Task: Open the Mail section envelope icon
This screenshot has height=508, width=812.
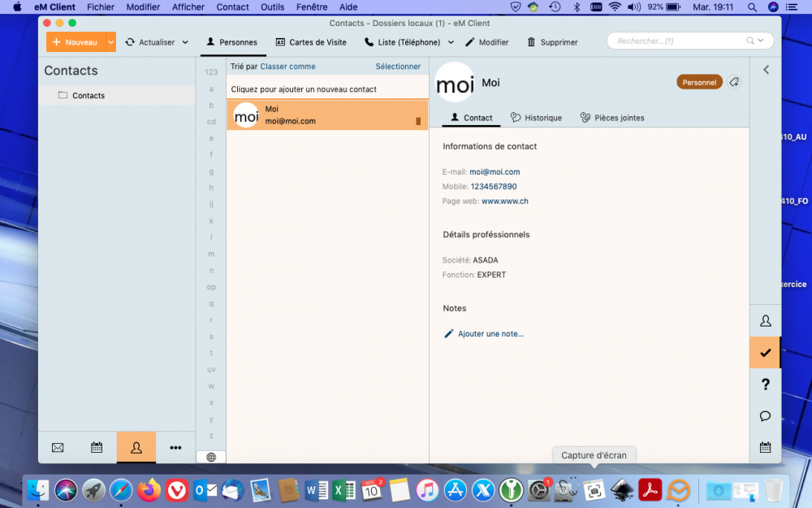Action: 58,447
